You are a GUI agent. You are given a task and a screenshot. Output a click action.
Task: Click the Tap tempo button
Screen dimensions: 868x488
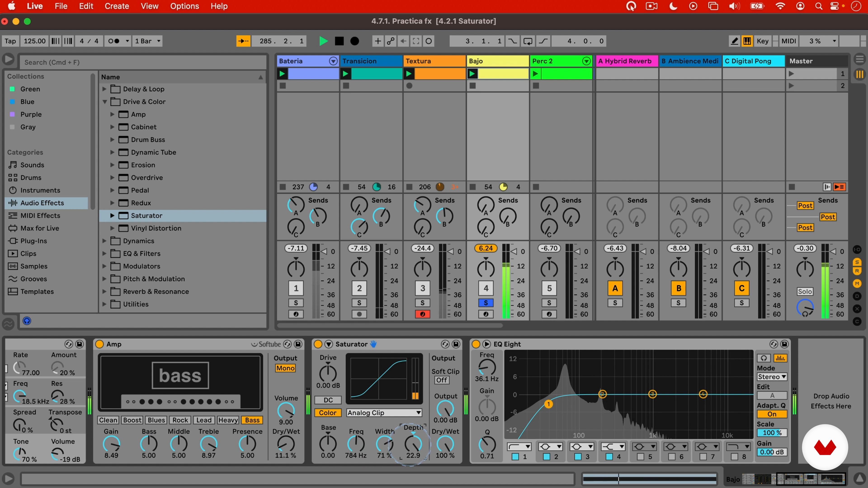pos(10,41)
